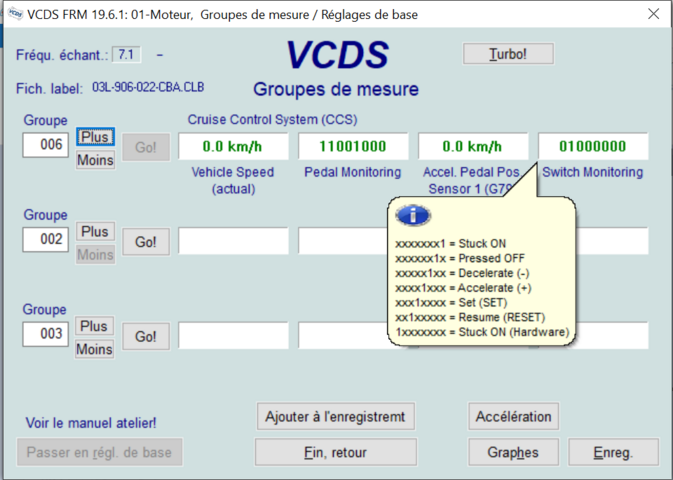The height and width of the screenshot is (480, 673).
Task: Click the large VCDS logo text
Action: pyautogui.click(x=337, y=55)
